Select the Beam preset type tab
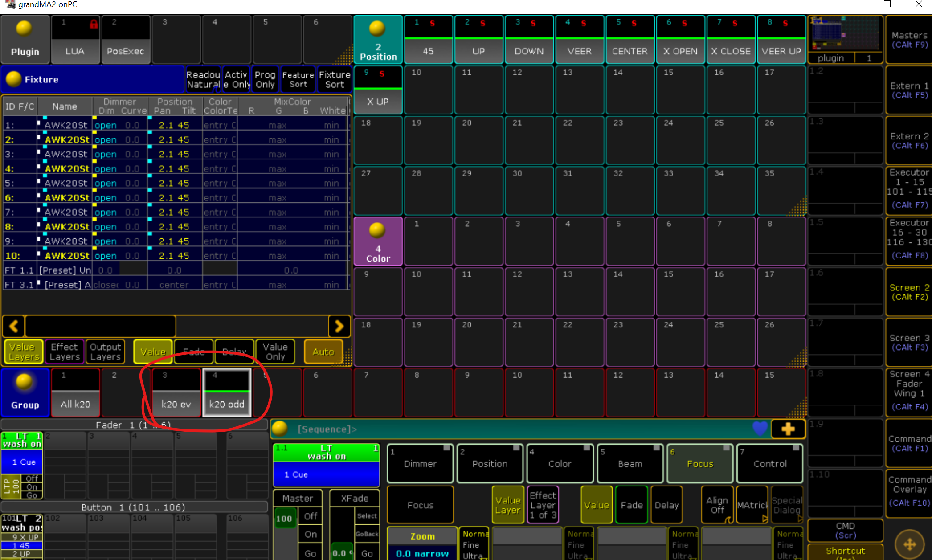 click(630, 464)
